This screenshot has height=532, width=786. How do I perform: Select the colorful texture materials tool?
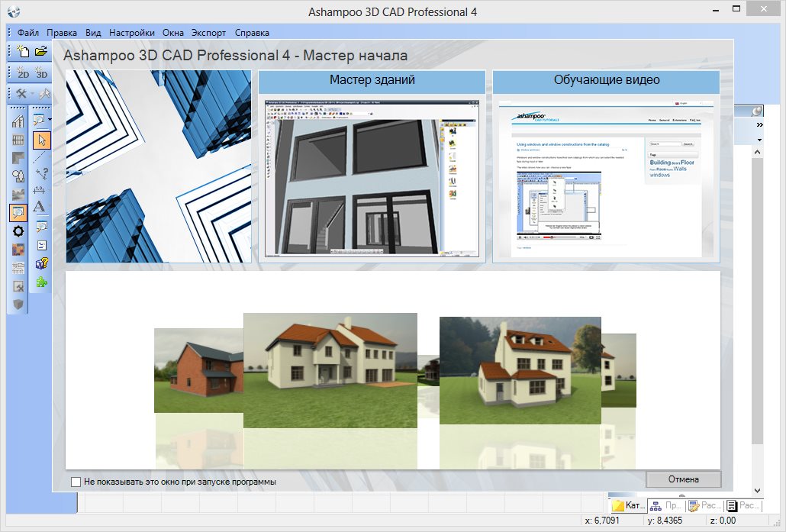pyautogui.click(x=18, y=249)
